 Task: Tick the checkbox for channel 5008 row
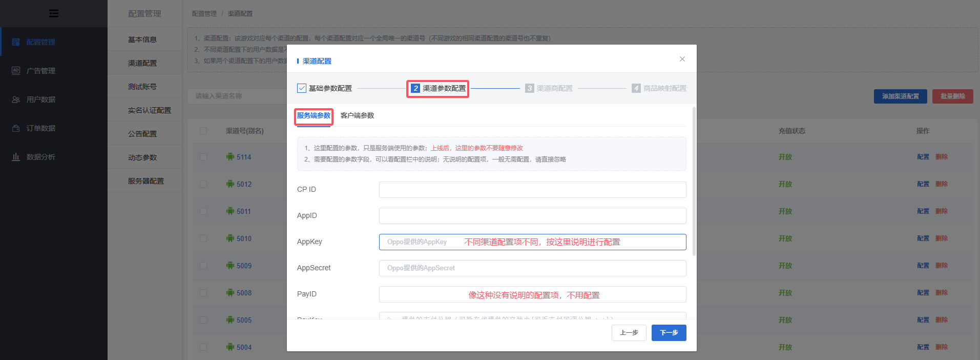point(203,293)
